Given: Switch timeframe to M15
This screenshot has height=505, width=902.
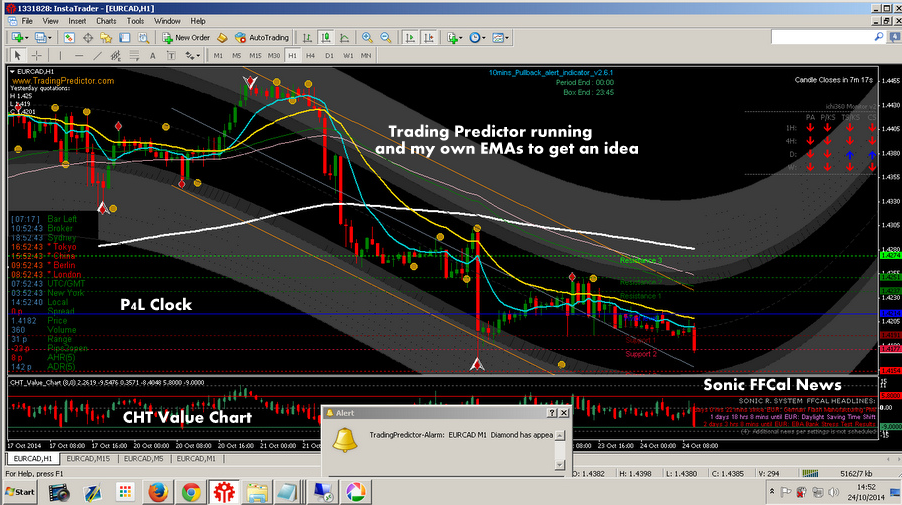Looking at the screenshot, I should point(255,56).
